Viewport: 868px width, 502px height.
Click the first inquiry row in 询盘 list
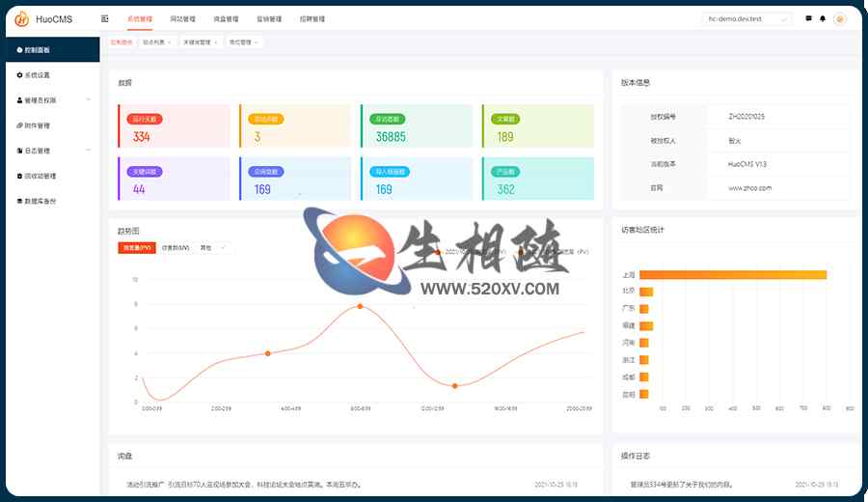352,485
